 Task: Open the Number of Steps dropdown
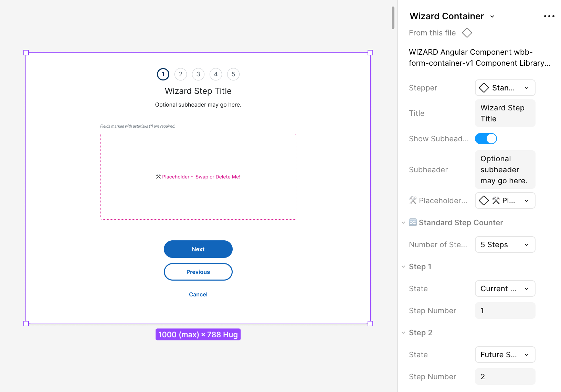[505, 244]
